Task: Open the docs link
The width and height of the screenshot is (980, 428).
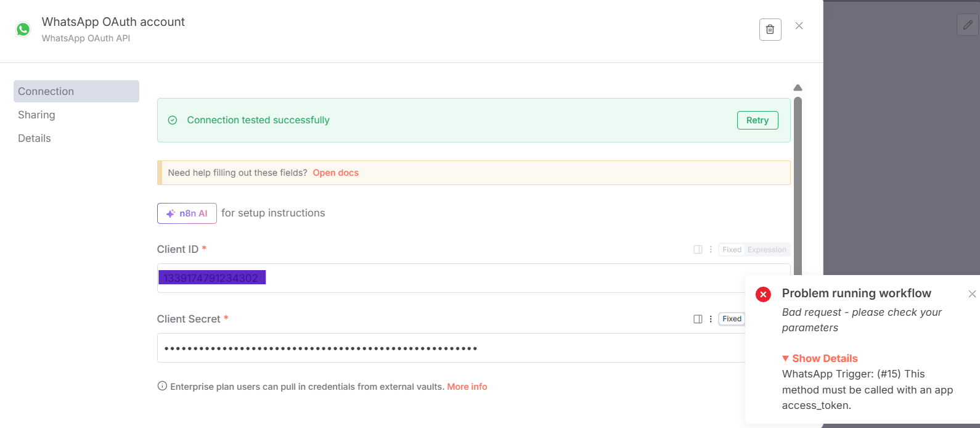Action: 335,173
